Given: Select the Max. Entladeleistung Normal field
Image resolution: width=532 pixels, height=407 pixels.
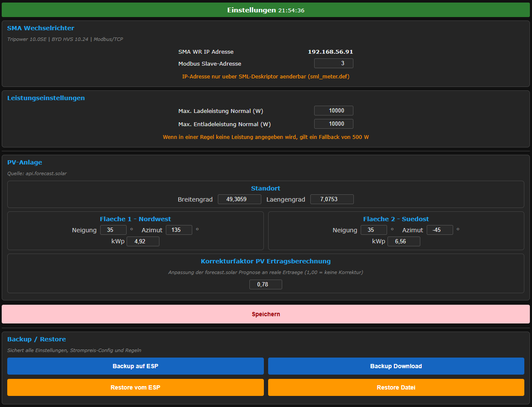Looking at the screenshot, I should coord(333,124).
